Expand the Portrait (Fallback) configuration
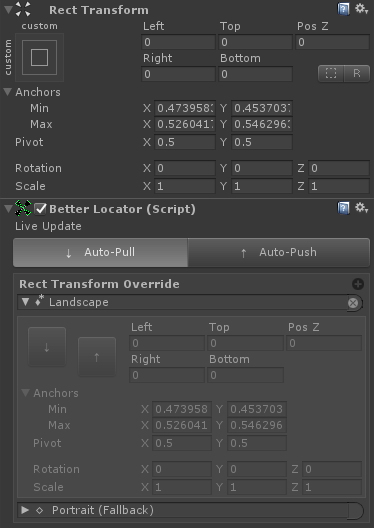The image size is (374, 528). [x=25, y=510]
